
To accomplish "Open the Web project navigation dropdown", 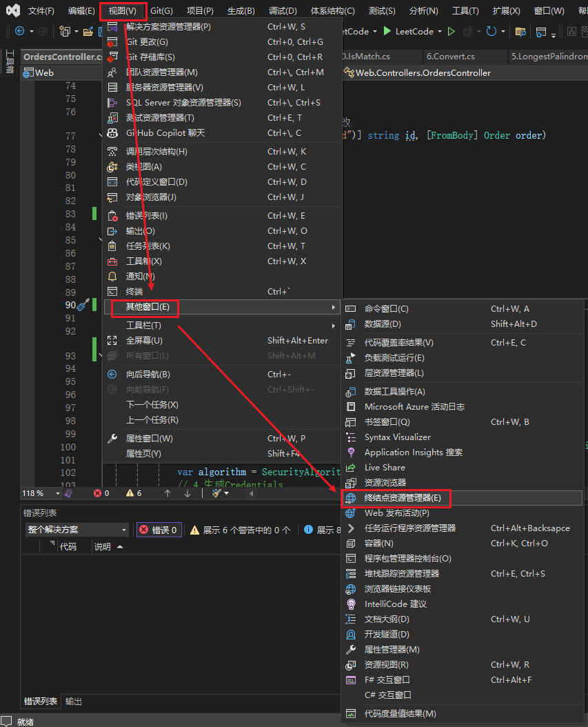I will coord(61,73).
